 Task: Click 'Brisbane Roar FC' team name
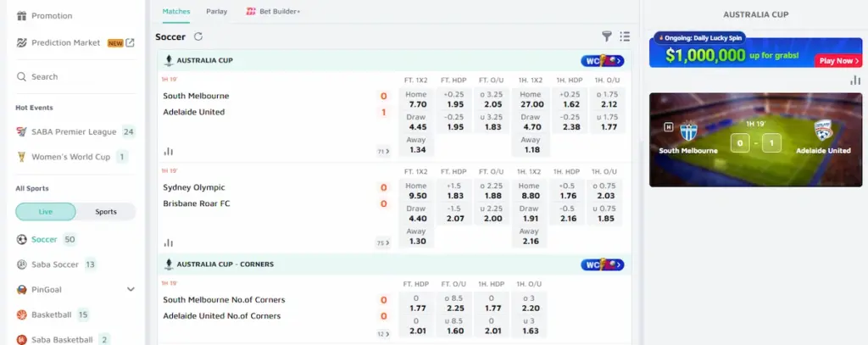click(197, 203)
